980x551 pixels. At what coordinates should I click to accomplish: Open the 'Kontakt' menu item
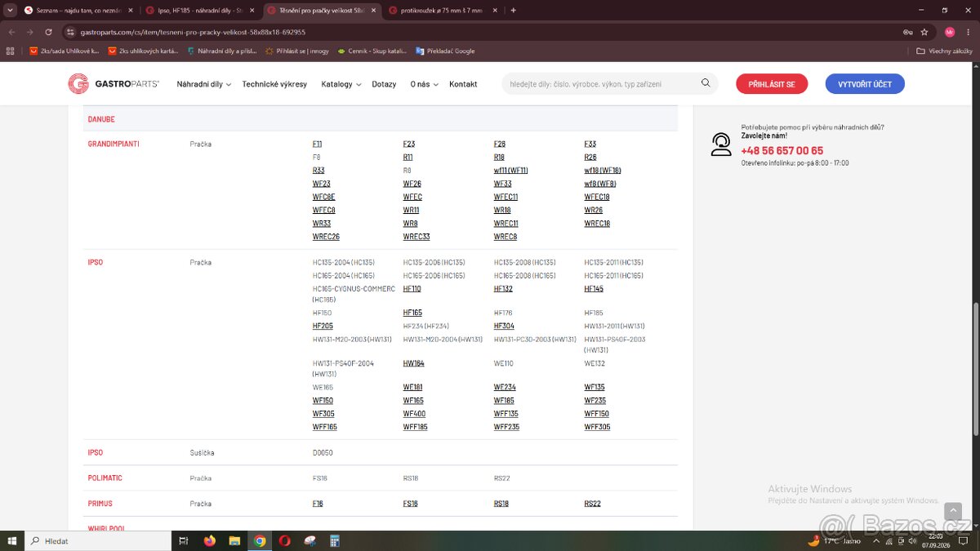[x=463, y=84]
